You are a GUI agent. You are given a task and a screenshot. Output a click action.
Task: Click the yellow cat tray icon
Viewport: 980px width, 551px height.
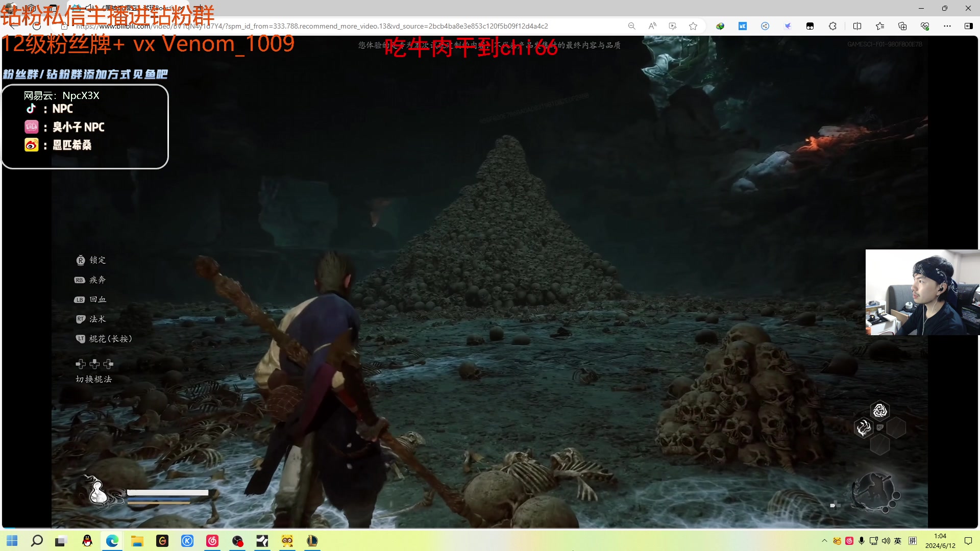pyautogui.click(x=837, y=541)
